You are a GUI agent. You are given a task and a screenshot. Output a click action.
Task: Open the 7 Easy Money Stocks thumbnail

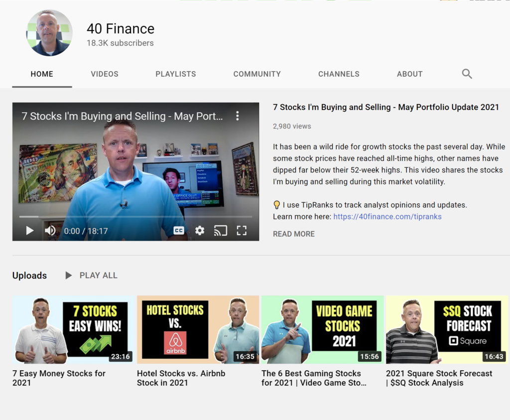tap(71, 329)
